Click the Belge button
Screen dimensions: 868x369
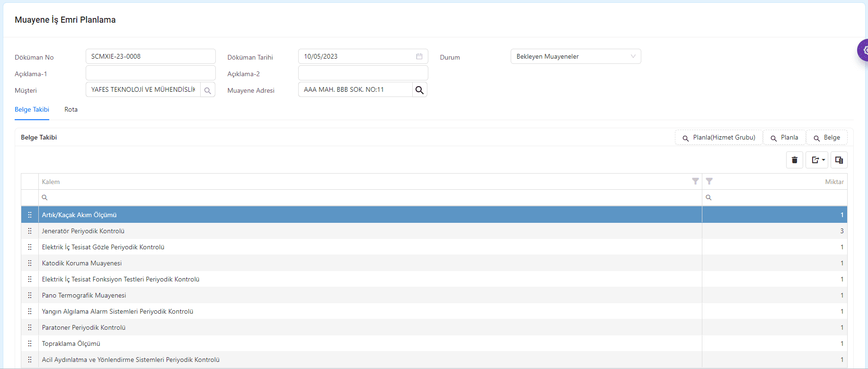(827, 138)
